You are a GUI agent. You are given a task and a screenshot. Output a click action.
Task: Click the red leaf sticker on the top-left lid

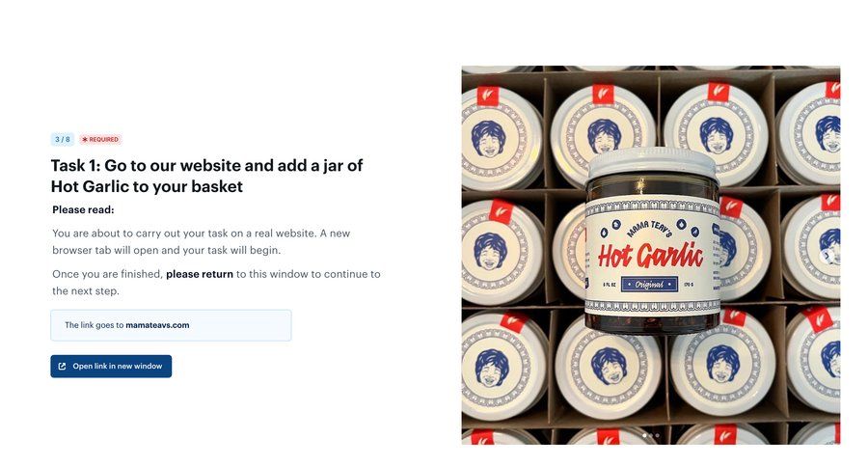488,95
